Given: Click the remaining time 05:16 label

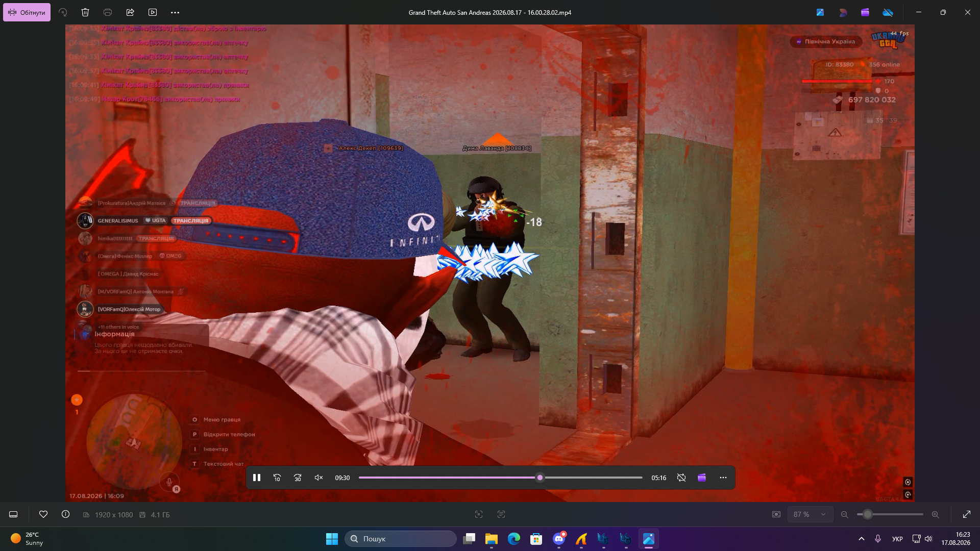Looking at the screenshot, I should (x=658, y=478).
